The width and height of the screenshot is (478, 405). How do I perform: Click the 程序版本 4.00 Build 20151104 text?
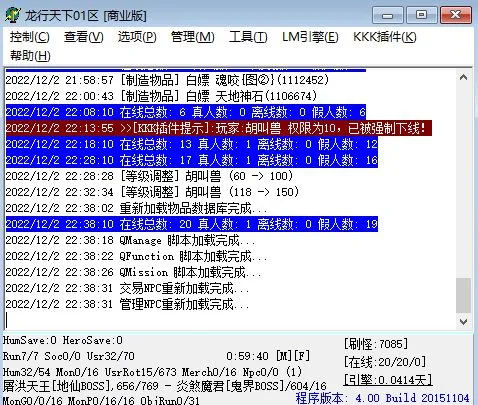(382, 398)
